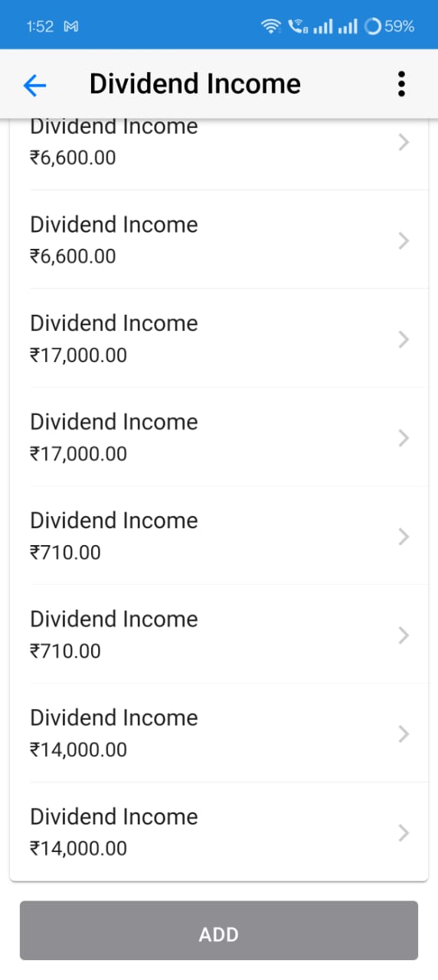438x980 pixels.
Task: Expand chevron of second ₹6,600.00 entry
Action: (405, 241)
